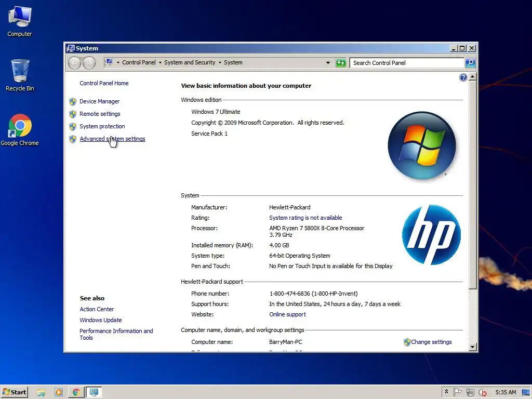Click the shield icon beside Advanced system settings

73,139
